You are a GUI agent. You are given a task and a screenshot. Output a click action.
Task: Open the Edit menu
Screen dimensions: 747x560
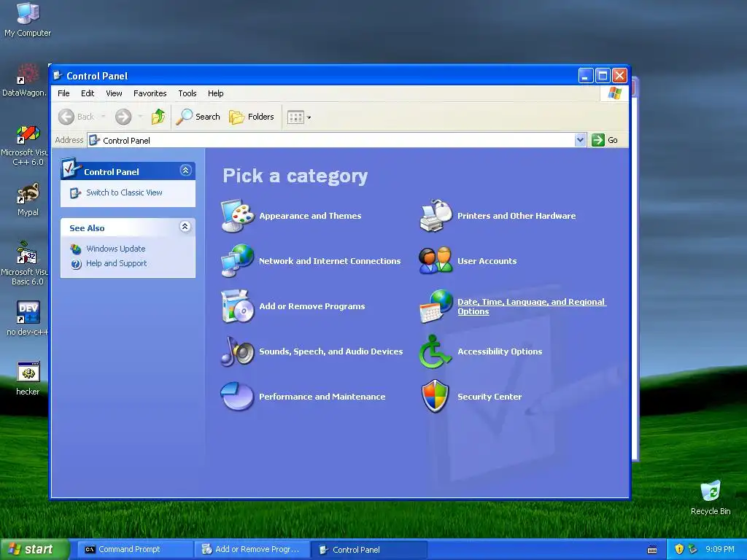click(88, 93)
